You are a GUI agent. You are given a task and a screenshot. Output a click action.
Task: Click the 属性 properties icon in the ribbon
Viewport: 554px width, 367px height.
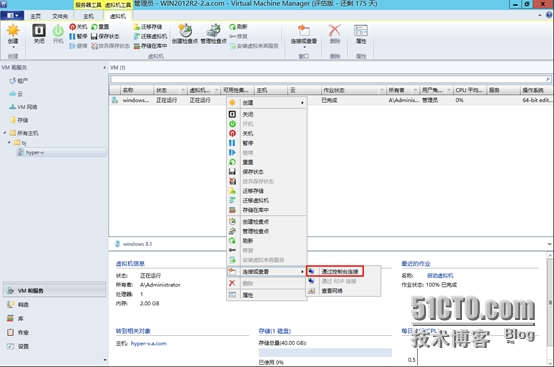[x=361, y=31]
